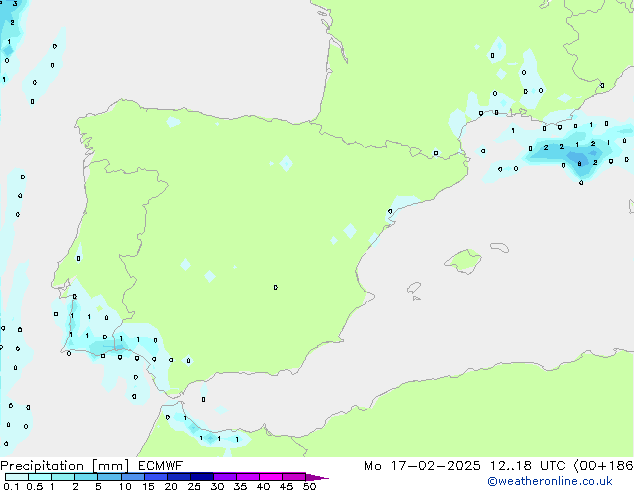Select the legend label '35'

coord(240,486)
